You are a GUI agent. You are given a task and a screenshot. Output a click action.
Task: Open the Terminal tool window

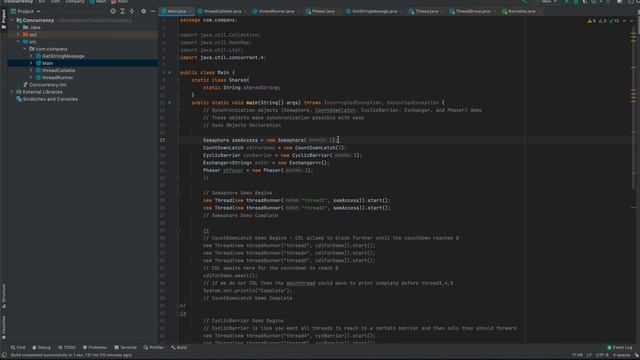coord(125,348)
